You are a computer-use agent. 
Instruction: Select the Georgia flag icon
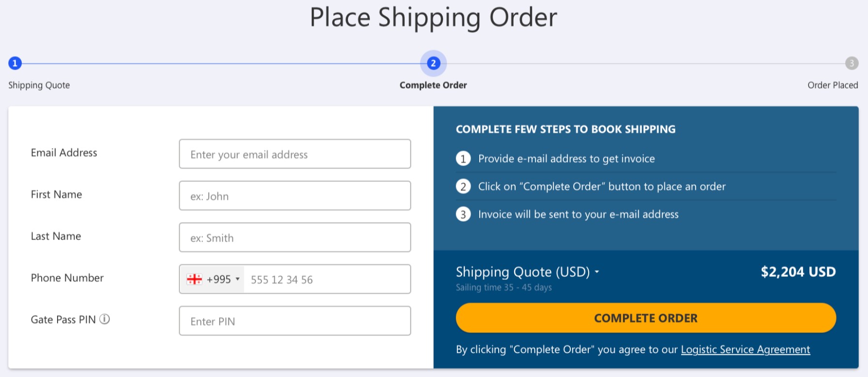pos(194,279)
